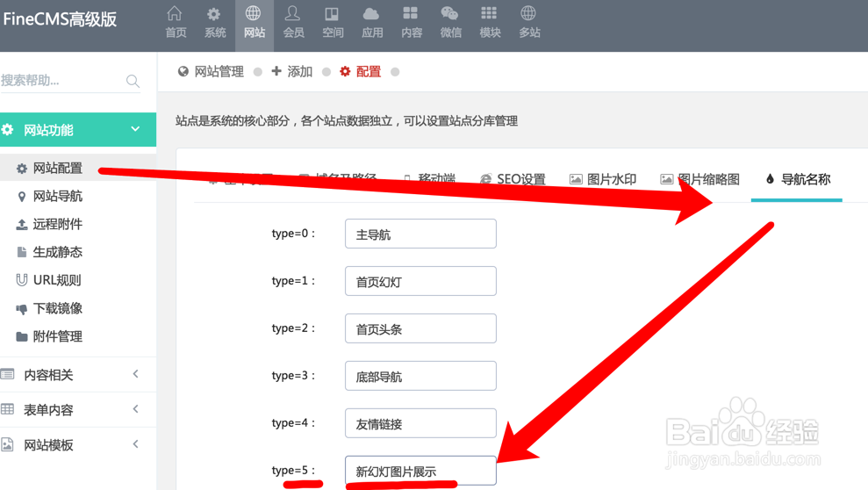The image size is (868, 490).
Task: Open the 应用 cloud icon in top bar
Action: click(x=371, y=13)
